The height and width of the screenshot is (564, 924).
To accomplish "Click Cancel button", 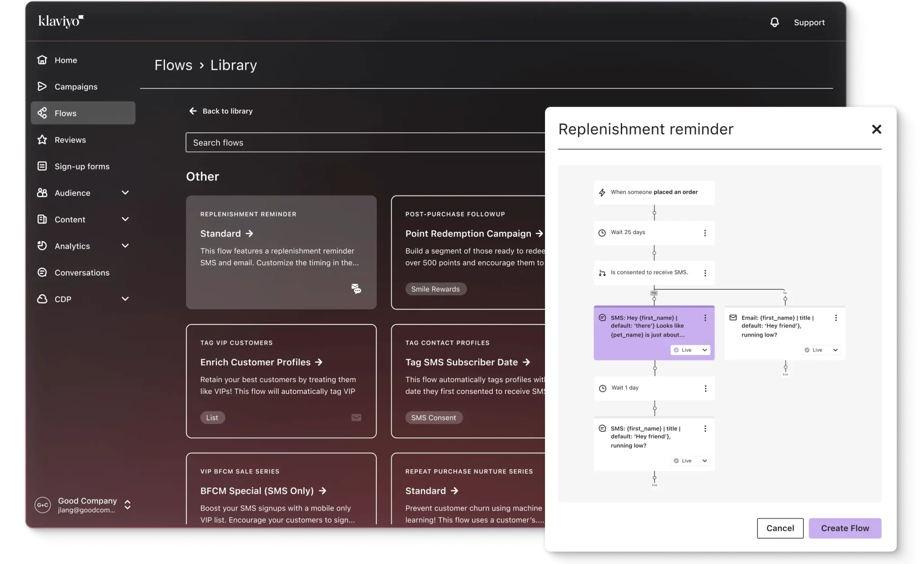I will [x=780, y=528].
